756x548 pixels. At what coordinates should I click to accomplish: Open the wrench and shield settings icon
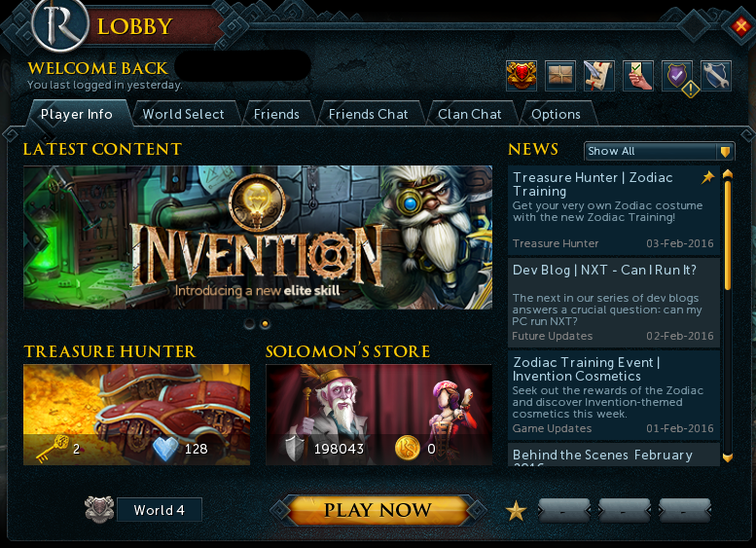(716, 76)
